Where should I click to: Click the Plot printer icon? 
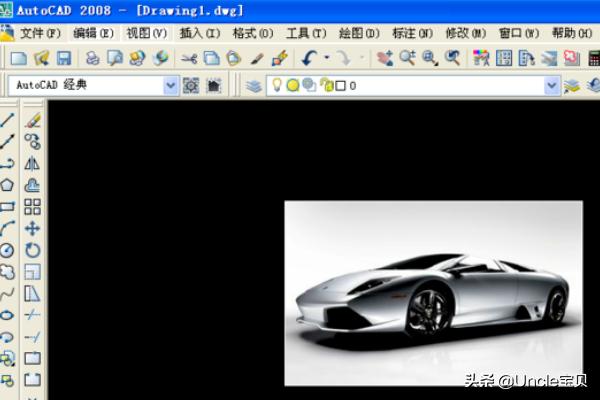click(x=93, y=58)
